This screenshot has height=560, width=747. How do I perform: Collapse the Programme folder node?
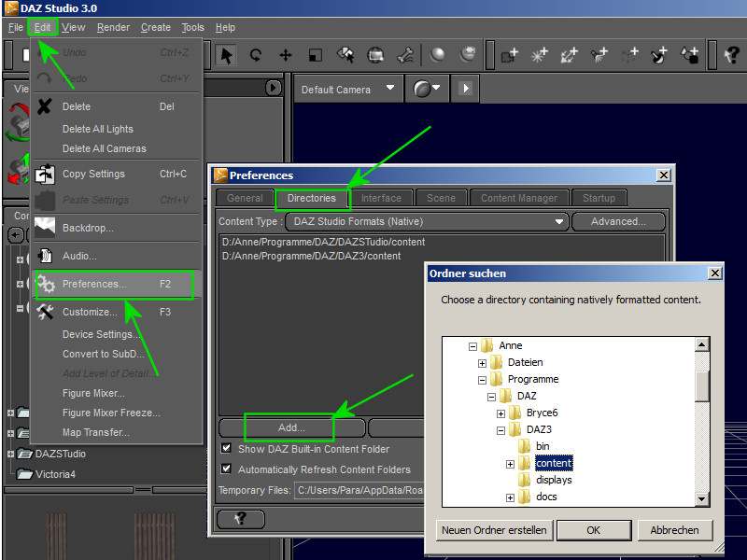482,380
